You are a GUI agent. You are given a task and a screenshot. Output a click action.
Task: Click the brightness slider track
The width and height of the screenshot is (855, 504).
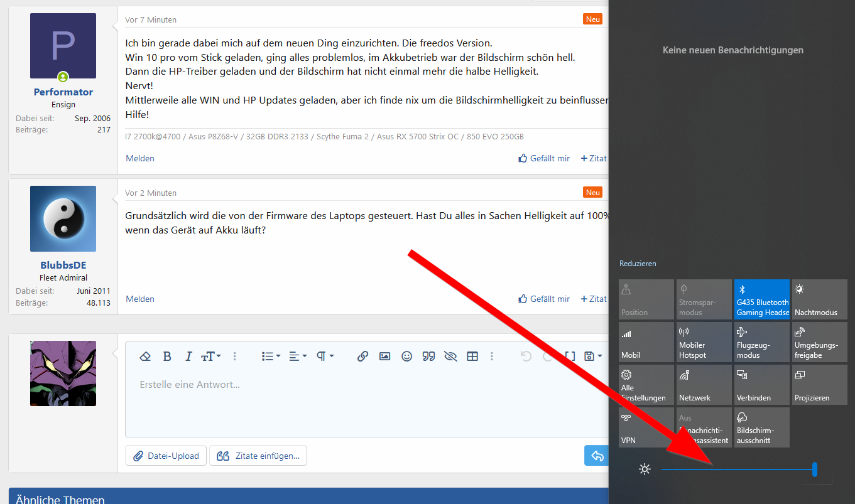click(x=739, y=469)
